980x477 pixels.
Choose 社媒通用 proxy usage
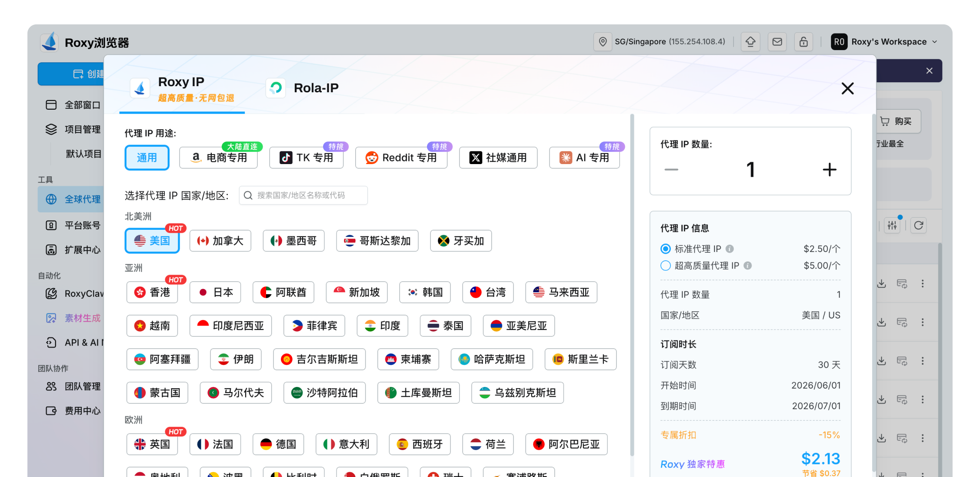(x=498, y=158)
